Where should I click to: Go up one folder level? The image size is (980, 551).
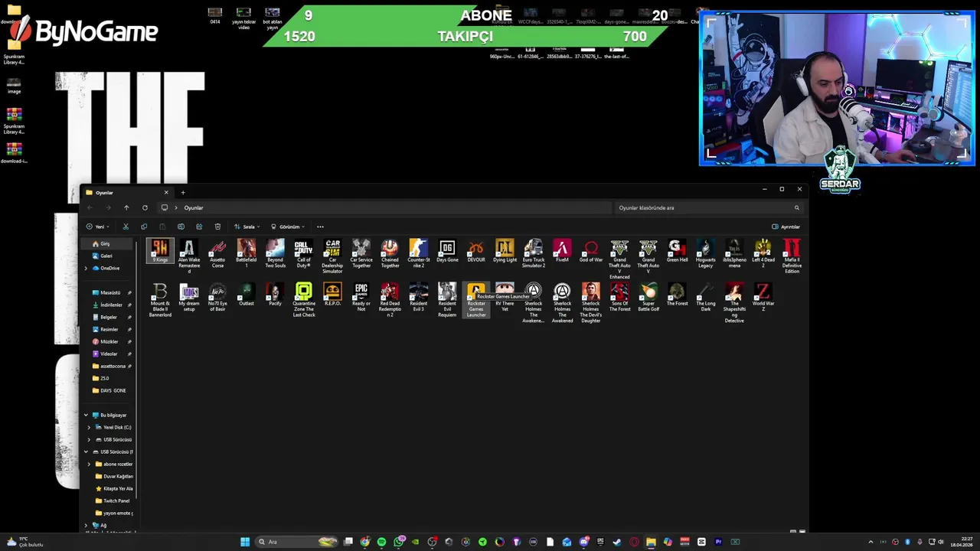tap(126, 207)
